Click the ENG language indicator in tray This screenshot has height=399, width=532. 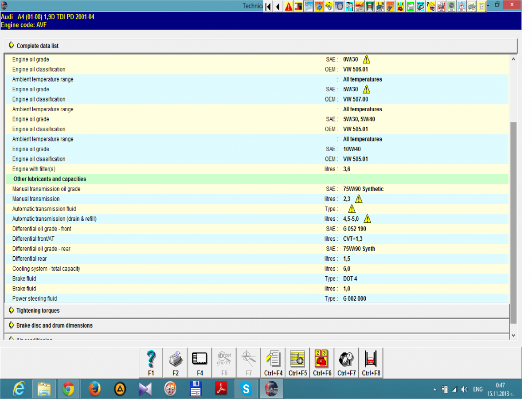(477, 389)
